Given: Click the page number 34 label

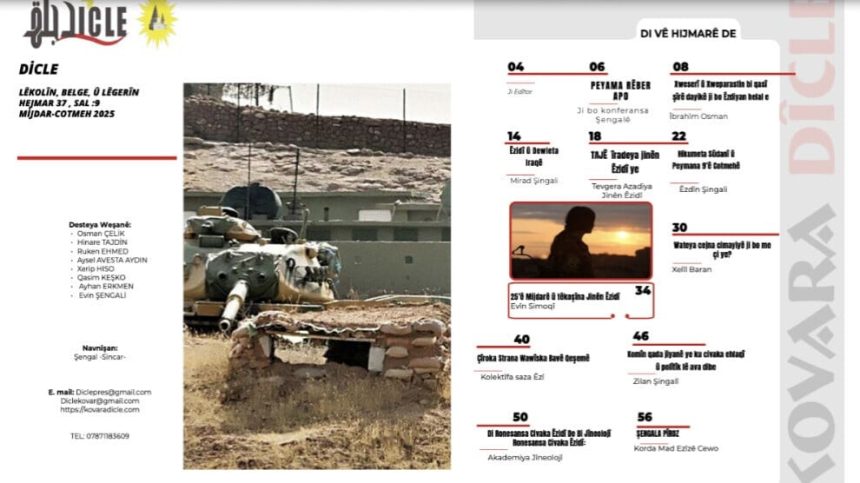Looking at the screenshot, I should pyautogui.click(x=642, y=290).
